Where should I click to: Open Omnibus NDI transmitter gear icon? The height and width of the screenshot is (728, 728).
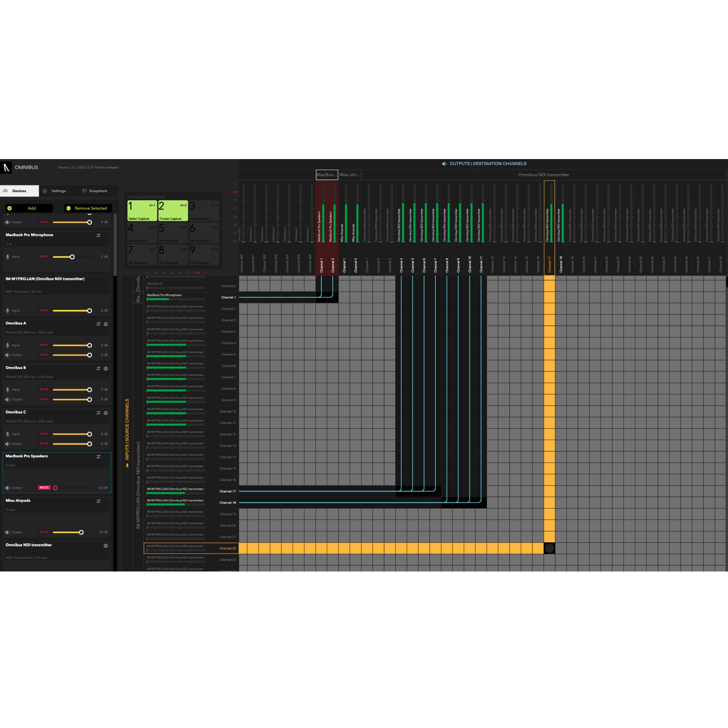[106, 546]
